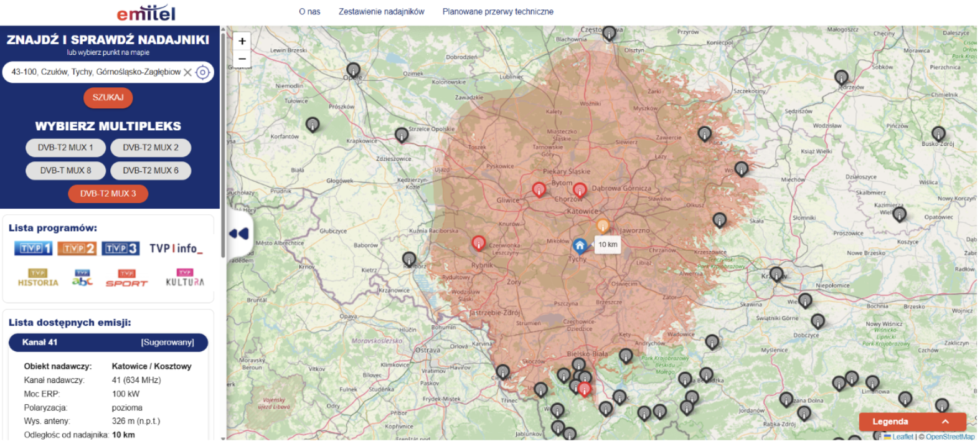Open Planowane przerwy techniczne page
The height and width of the screenshot is (441, 980).
[497, 12]
